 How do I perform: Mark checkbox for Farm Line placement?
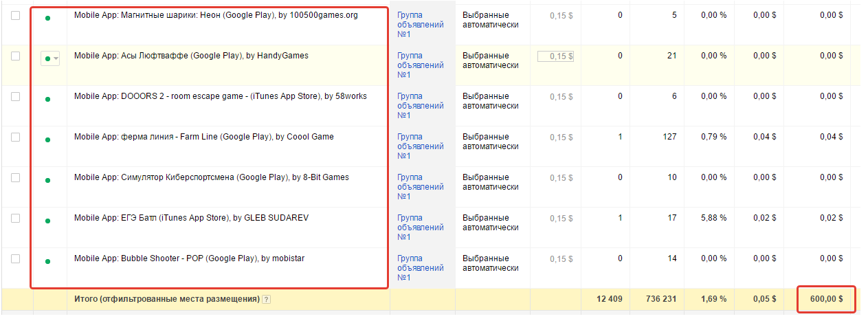click(x=16, y=137)
